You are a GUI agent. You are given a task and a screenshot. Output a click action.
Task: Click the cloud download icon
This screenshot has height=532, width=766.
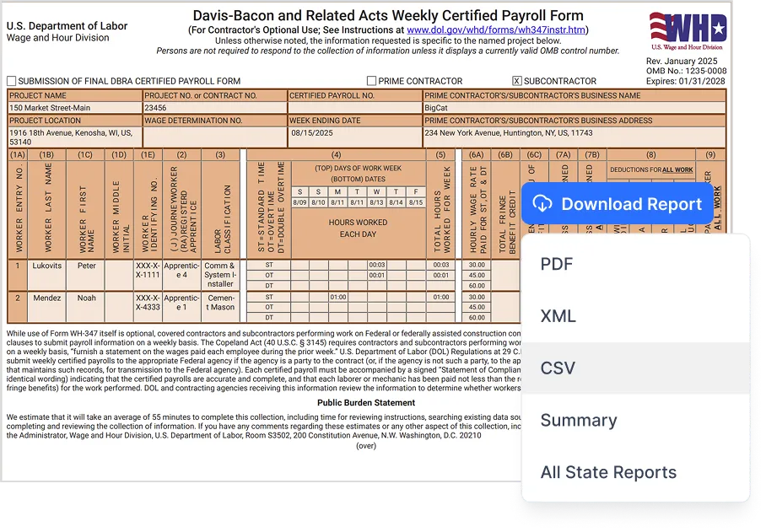pyautogui.click(x=542, y=203)
